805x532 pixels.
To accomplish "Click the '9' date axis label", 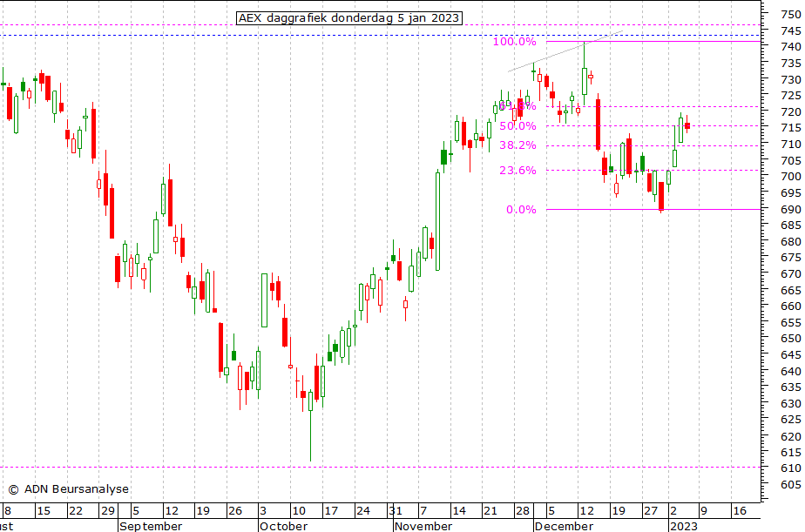I will (x=704, y=511).
